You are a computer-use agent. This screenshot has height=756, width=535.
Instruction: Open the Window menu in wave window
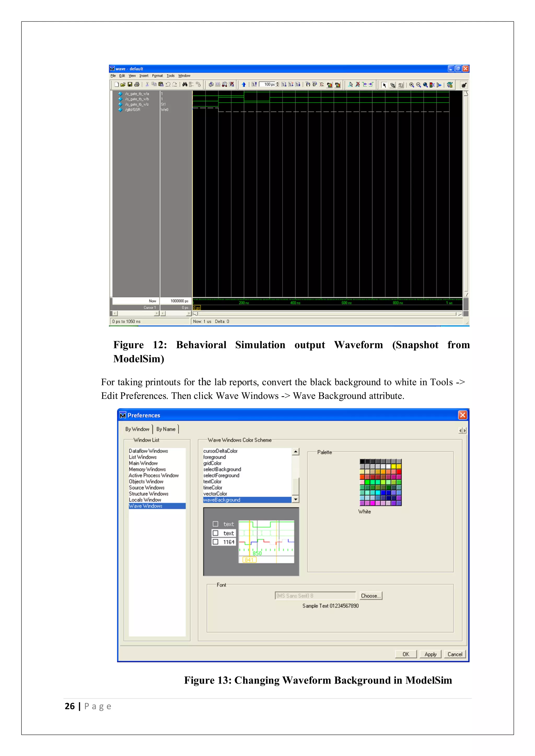184,76
